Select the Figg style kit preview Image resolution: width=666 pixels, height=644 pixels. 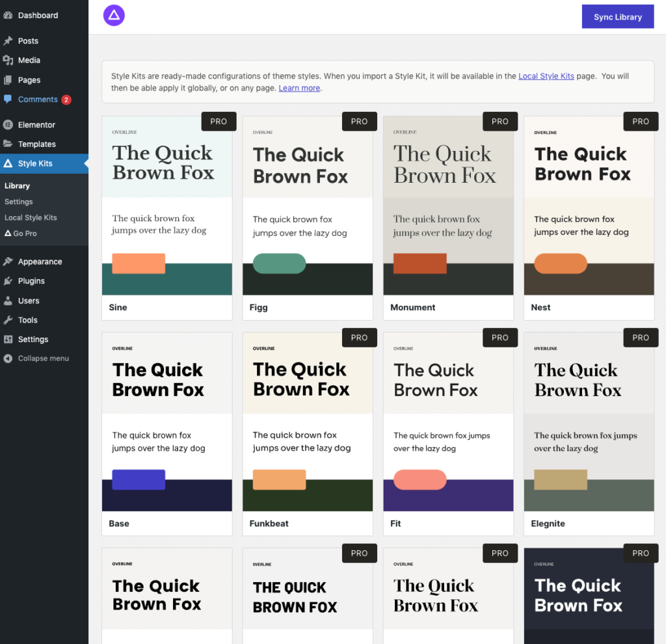(308, 206)
